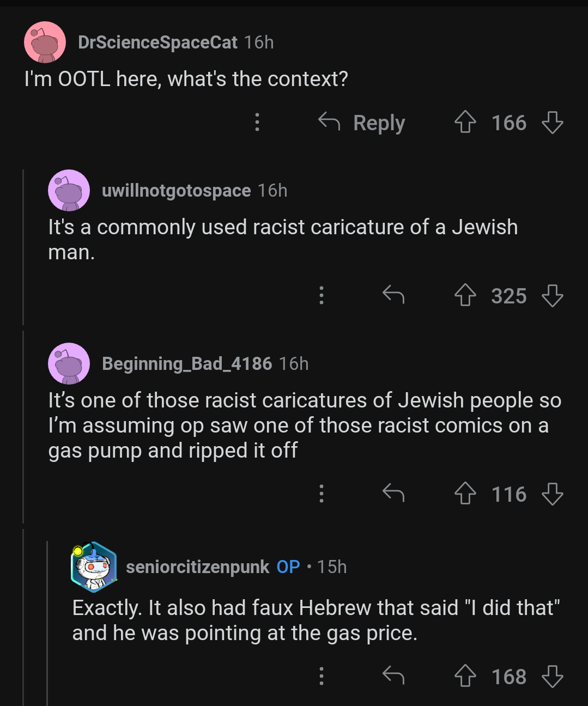588x706 pixels.
Task: Click reply arrow on Beginning_Bad_4186's comment
Action: (x=393, y=493)
